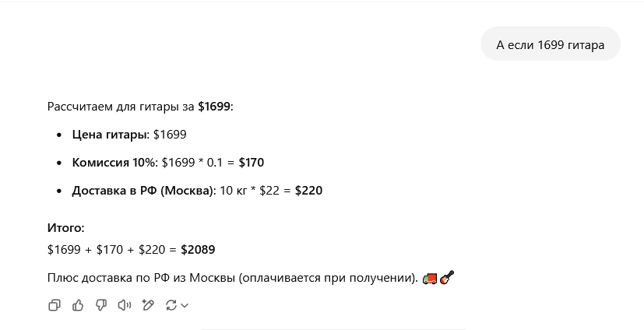This screenshot has width=644, height=330.
Task: Click the delivery truck emoji
Action: 430,279
